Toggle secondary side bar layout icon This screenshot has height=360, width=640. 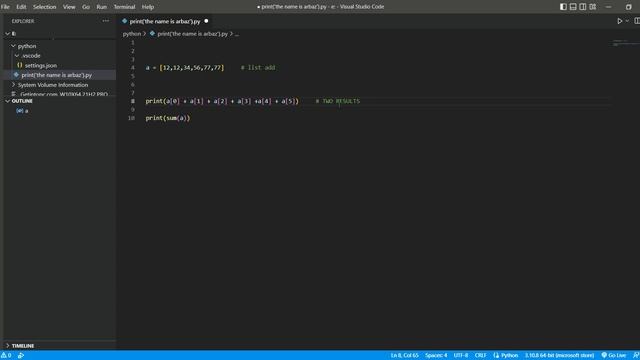point(583,7)
